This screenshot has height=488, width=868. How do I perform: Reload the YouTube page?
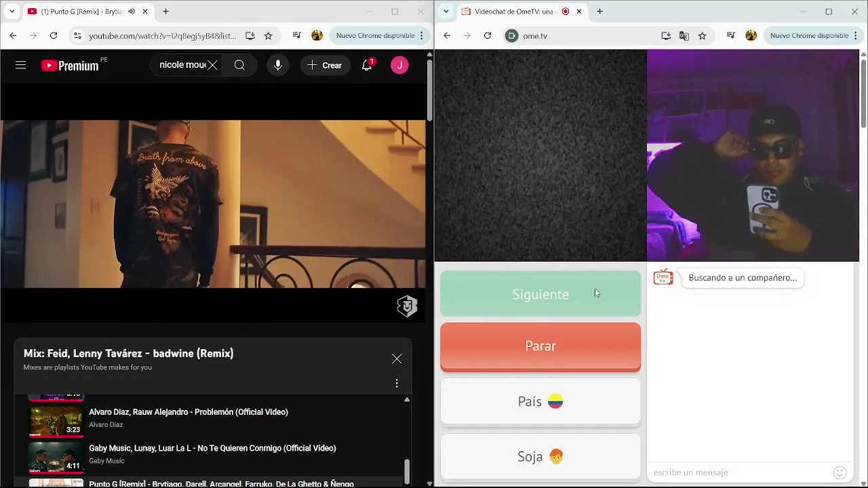(x=54, y=36)
